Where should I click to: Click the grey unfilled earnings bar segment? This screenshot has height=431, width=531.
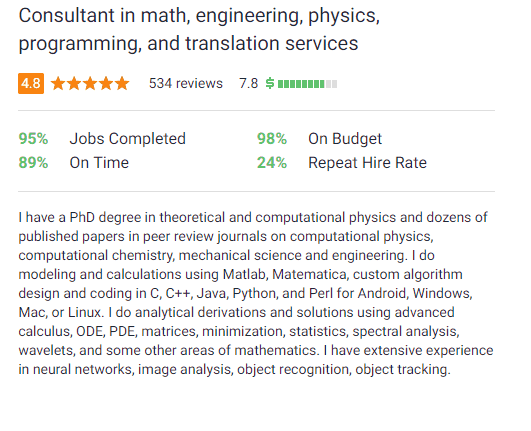[x=332, y=84]
